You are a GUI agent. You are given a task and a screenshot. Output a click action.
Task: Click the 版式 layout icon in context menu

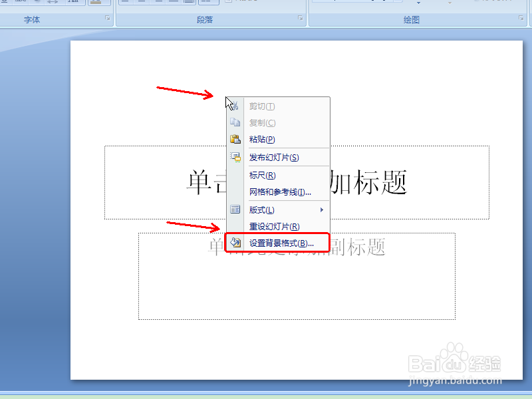click(235, 208)
